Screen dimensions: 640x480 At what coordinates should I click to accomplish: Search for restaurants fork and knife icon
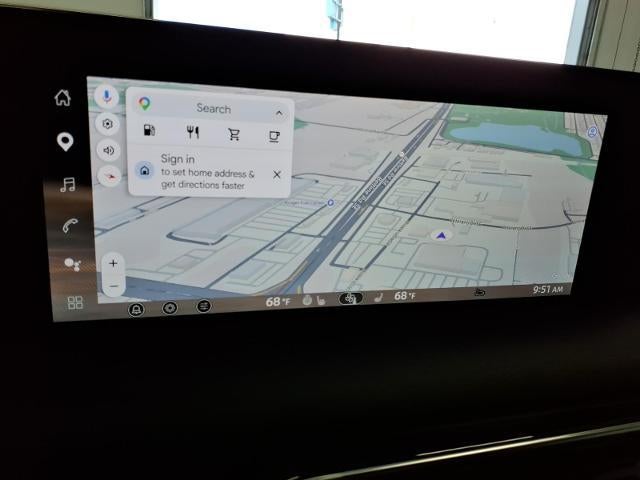pos(193,132)
